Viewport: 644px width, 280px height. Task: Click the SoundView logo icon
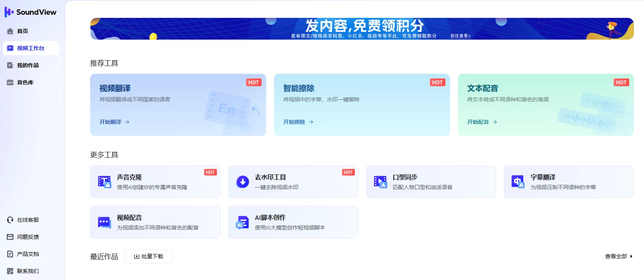[x=9, y=12]
